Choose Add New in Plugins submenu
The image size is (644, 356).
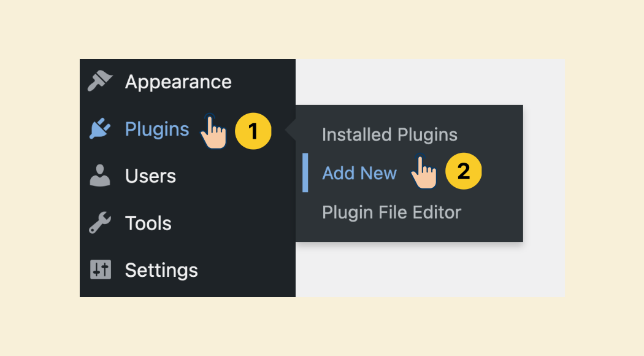[x=359, y=173]
